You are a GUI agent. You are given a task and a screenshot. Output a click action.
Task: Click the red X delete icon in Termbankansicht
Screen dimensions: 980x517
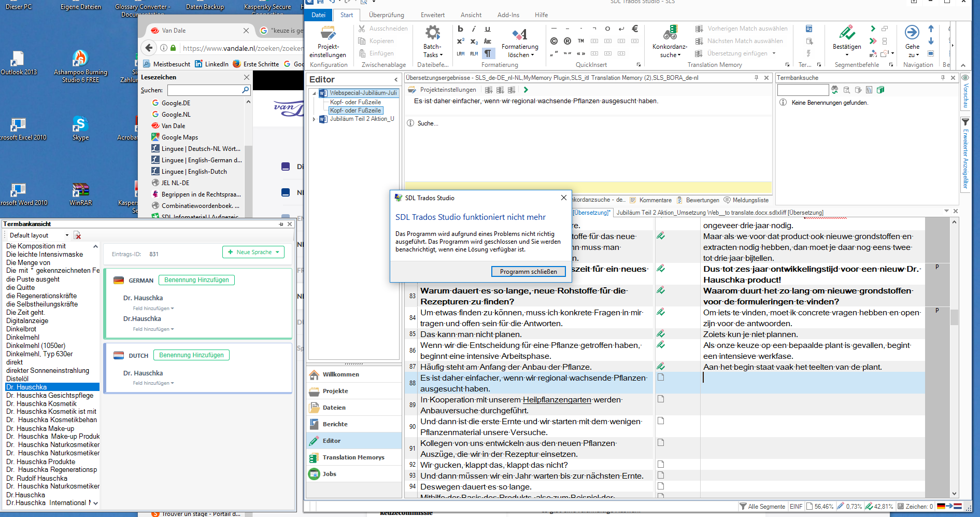pyautogui.click(x=78, y=235)
